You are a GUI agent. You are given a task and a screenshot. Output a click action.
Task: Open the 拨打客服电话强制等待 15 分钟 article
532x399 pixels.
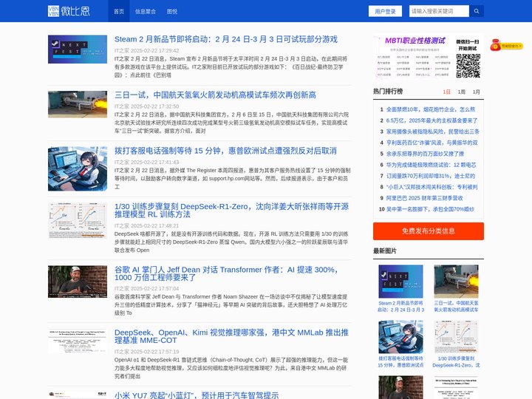[x=225, y=151]
